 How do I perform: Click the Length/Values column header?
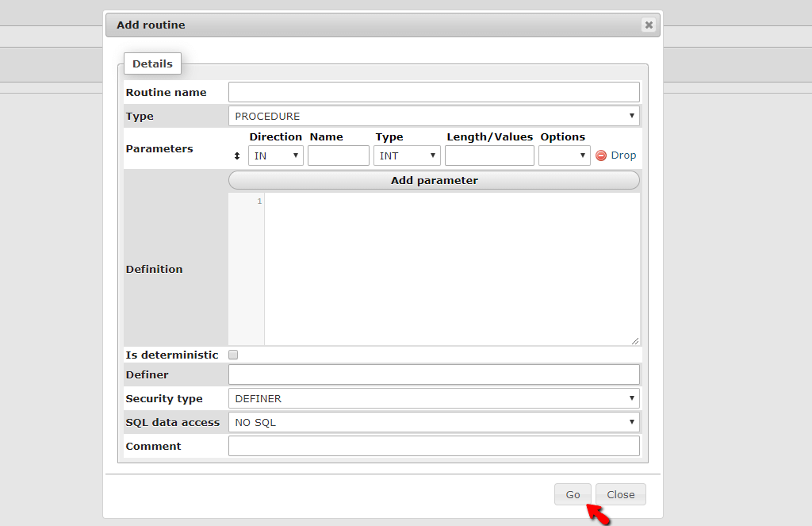pyautogui.click(x=489, y=136)
